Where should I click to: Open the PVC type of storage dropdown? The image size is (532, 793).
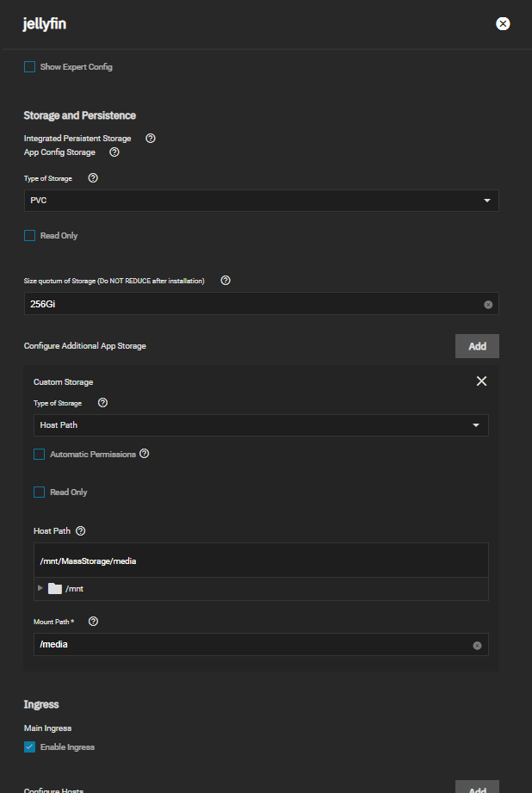(261, 201)
